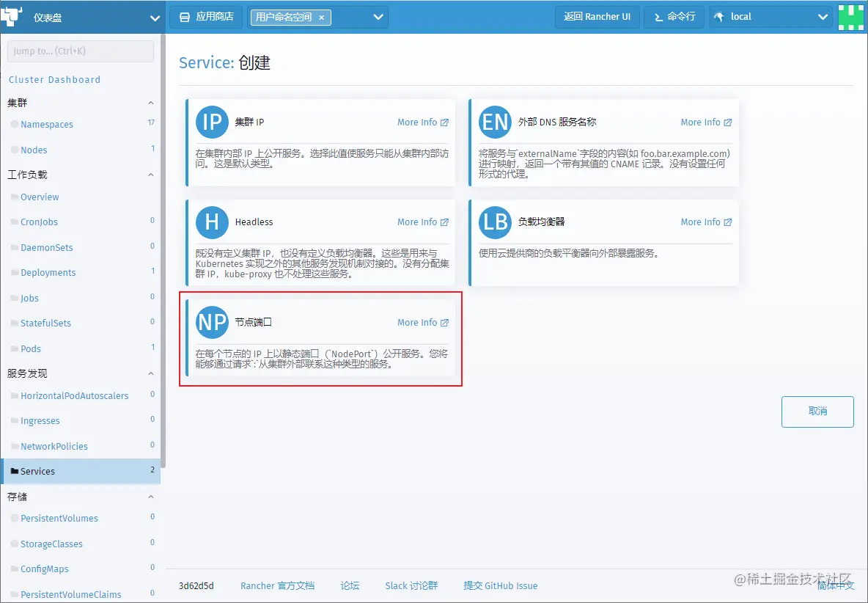Click the folder icon beside Pods
Image resolution: width=868 pixels, height=603 pixels.
coord(15,348)
